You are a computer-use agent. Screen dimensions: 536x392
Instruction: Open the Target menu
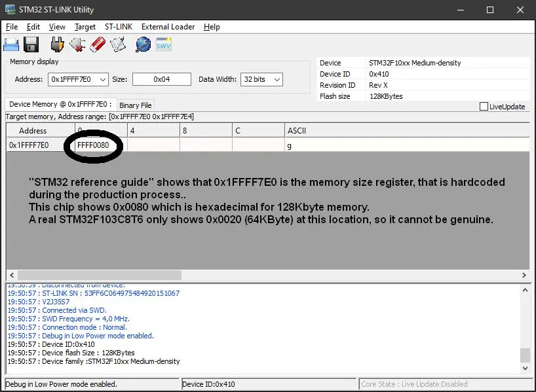[85, 27]
